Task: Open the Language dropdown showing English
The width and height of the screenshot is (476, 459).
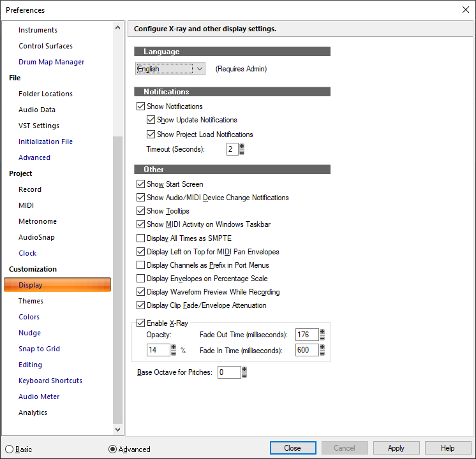Action: tap(170, 69)
